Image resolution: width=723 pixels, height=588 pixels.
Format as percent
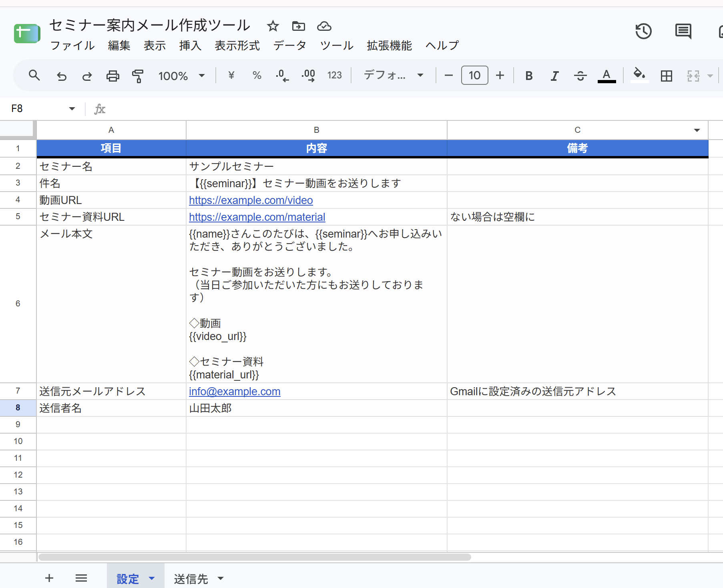[257, 75]
